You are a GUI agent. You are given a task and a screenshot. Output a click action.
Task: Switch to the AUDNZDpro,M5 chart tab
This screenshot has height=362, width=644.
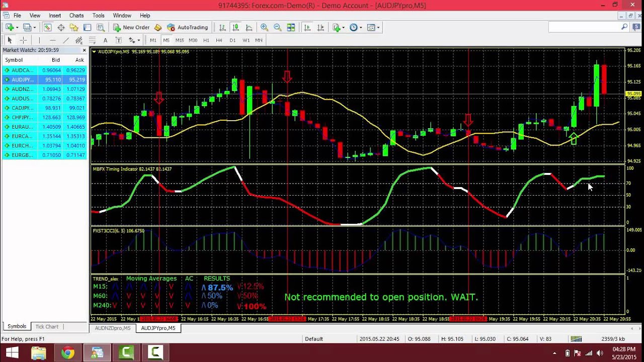pyautogui.click(x=113, y=328)
